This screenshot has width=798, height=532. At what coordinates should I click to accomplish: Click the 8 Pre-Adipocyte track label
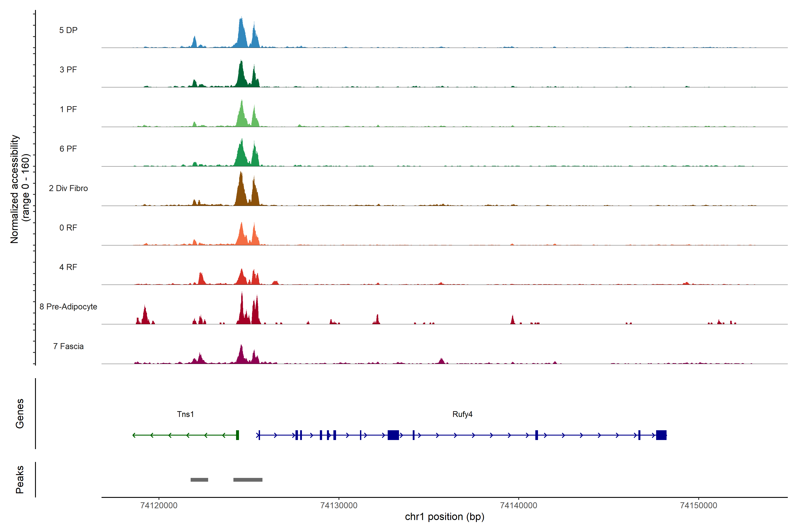(68, 307)
